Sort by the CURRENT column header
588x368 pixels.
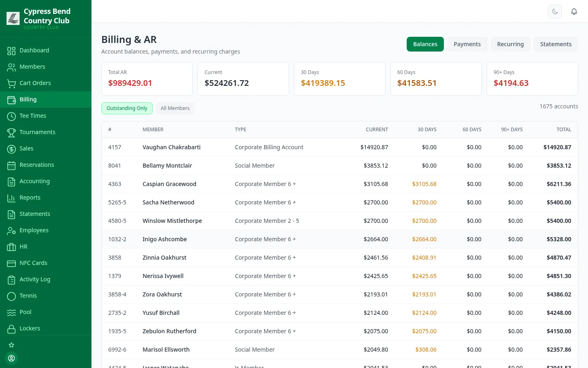(x=377, y=130)
